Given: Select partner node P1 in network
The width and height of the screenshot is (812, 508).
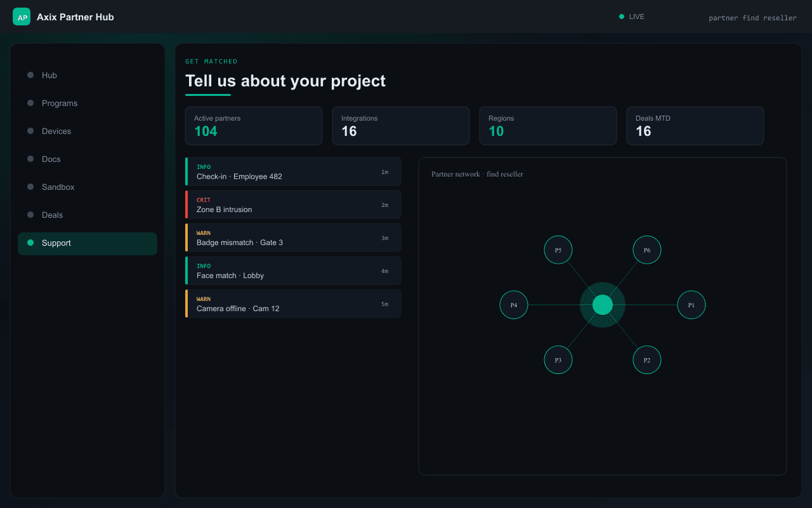Looking at the screenshot, I should pyautogui.click(x=691, y=305).
